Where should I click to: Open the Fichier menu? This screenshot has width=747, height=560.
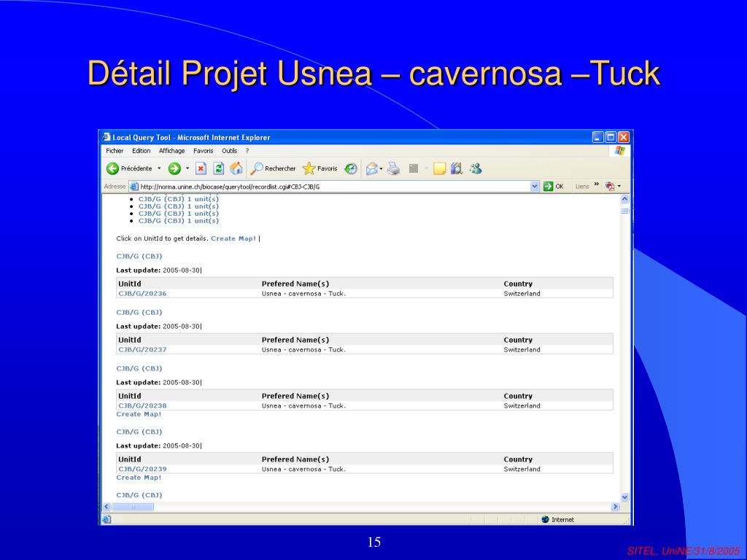click(115, 151)
